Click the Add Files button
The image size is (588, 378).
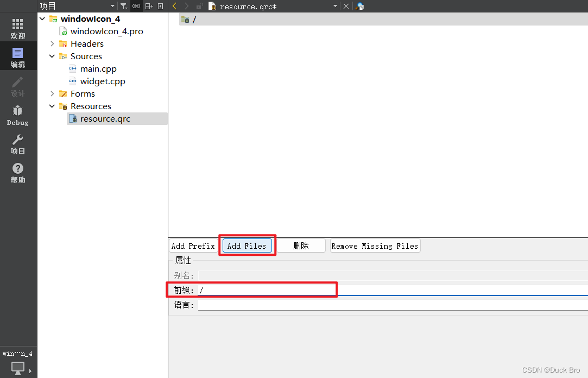point(247,245)
